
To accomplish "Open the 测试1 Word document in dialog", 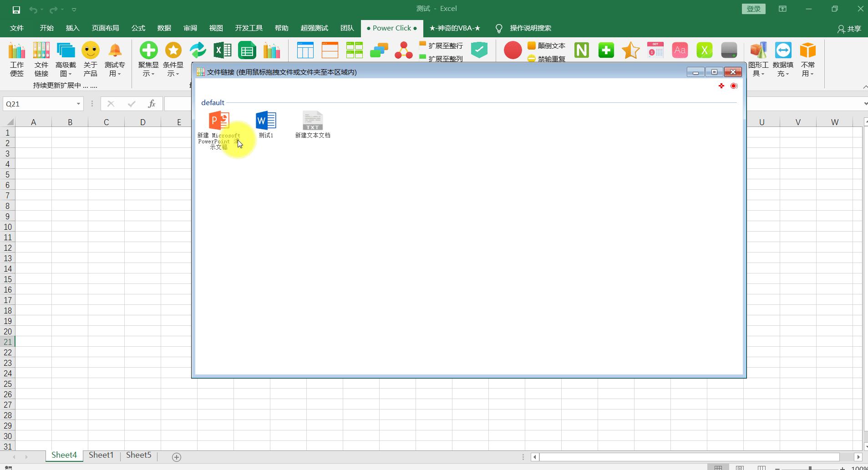I will coord(265,121).
